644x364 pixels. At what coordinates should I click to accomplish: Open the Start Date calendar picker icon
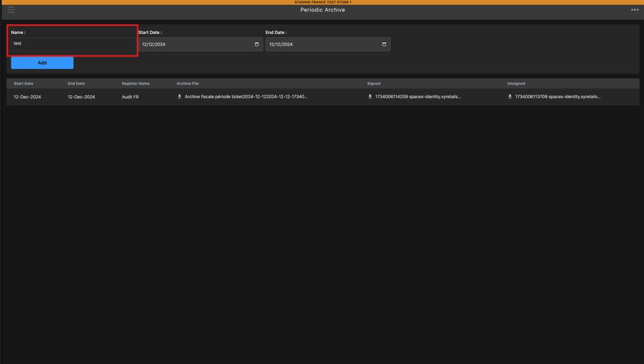257,44
